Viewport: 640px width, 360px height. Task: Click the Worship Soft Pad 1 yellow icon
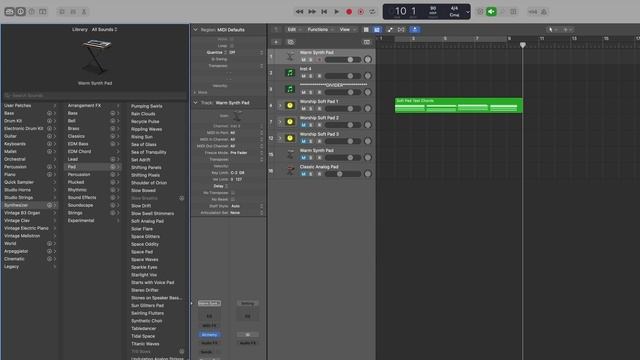pyautogui.click(x=290, y=105)
